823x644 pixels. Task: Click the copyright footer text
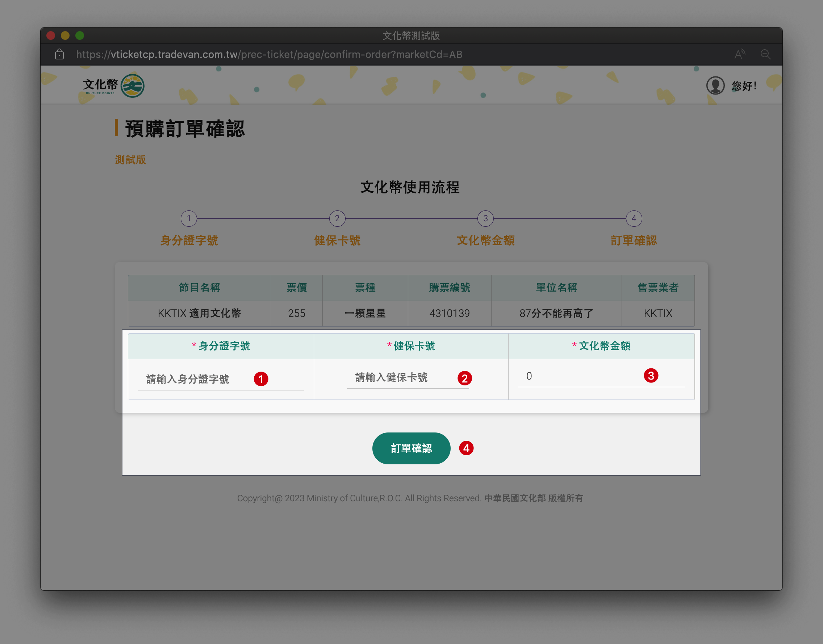pos(410,498)
